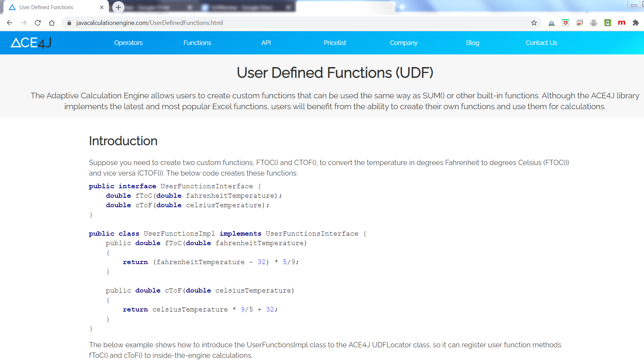Go to the browser home page
644x361 pixels.
[52, 23]
